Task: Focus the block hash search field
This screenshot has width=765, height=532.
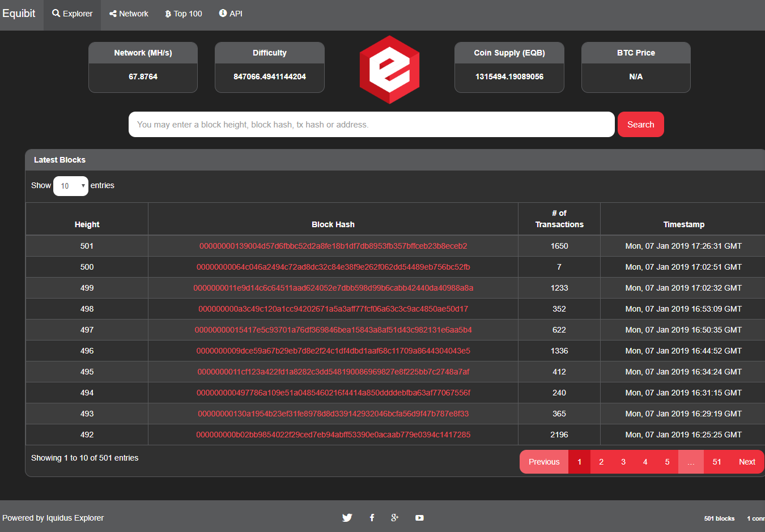Action: tap(371, 125)
